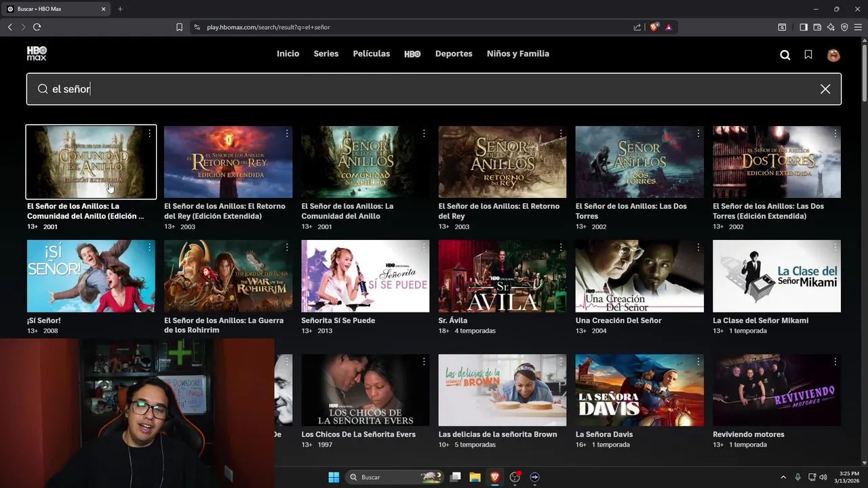Viewport: 868px width, 488px height.
Task: Click title 'La Clase del Señor Mikami'
Action: pos(761,321)
